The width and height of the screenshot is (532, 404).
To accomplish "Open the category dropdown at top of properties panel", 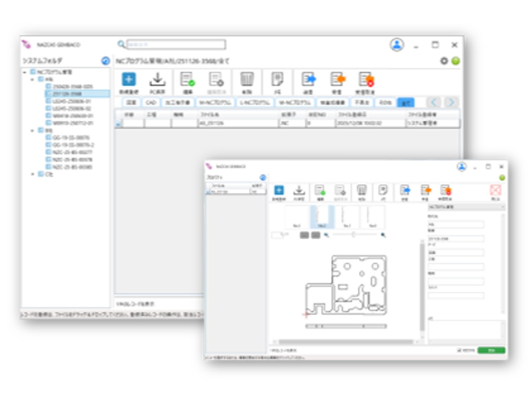I will (466, 207).
